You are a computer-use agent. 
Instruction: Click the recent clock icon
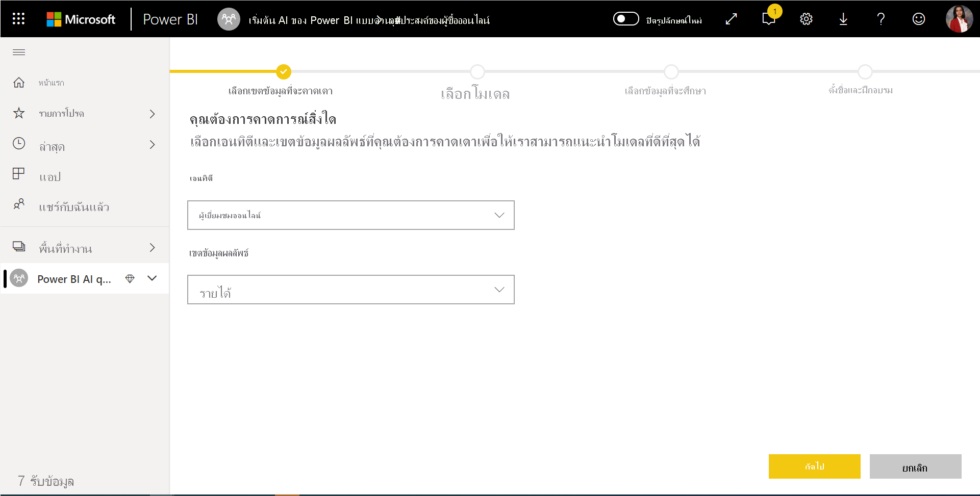pos(19,144)
